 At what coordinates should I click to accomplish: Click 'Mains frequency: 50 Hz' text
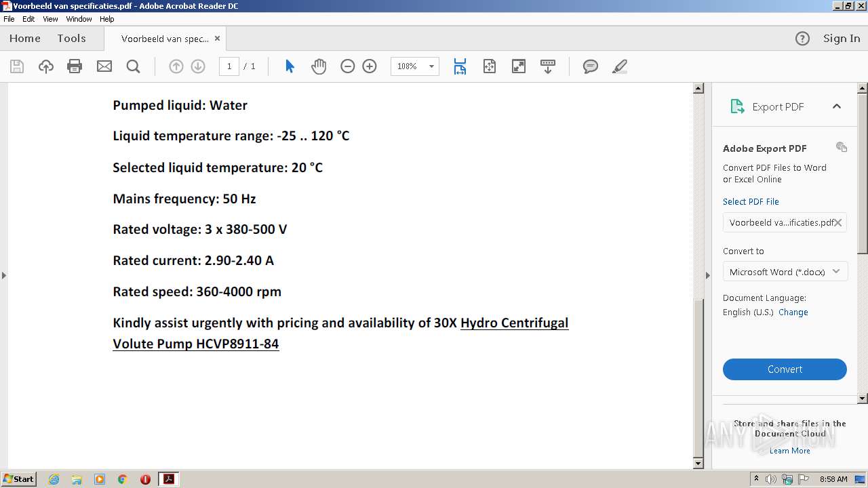click(184, 199)
